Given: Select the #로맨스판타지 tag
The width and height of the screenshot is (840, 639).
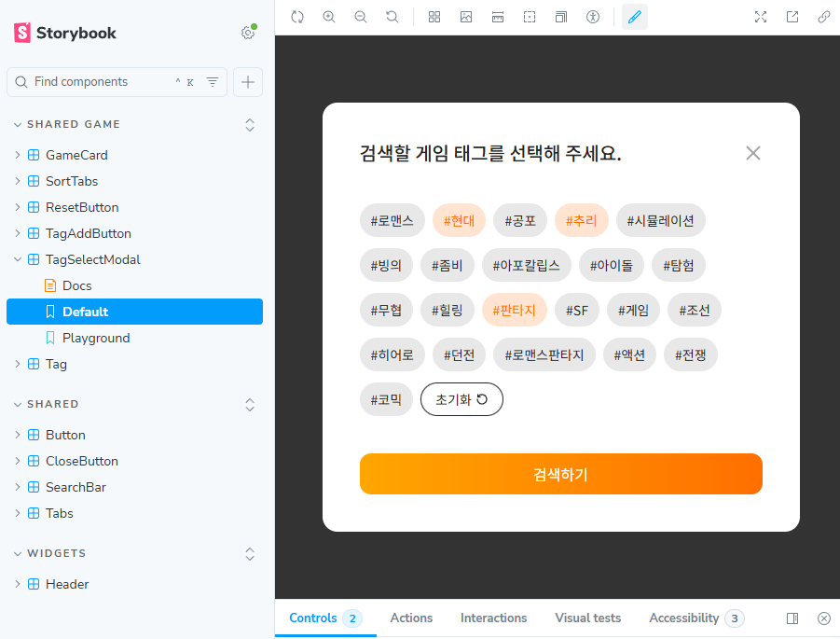Looking at the screenshot, I should pos(544,354).
